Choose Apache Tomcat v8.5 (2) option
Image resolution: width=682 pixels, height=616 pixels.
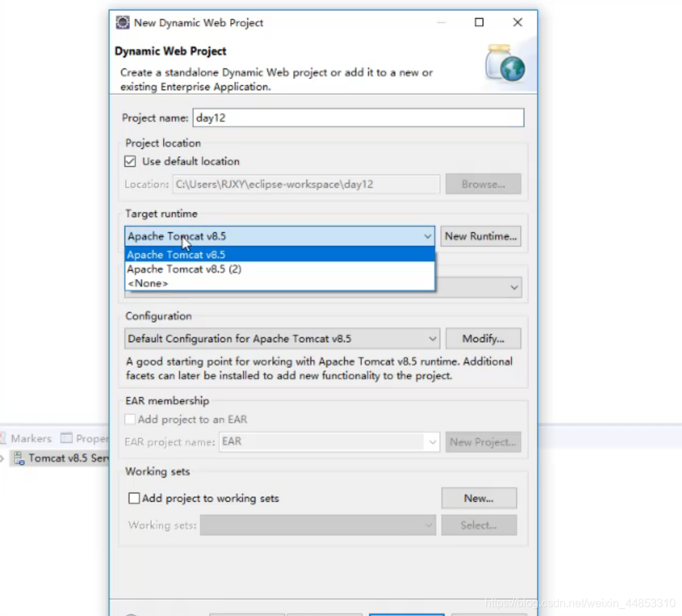click(x=279, y=269)
